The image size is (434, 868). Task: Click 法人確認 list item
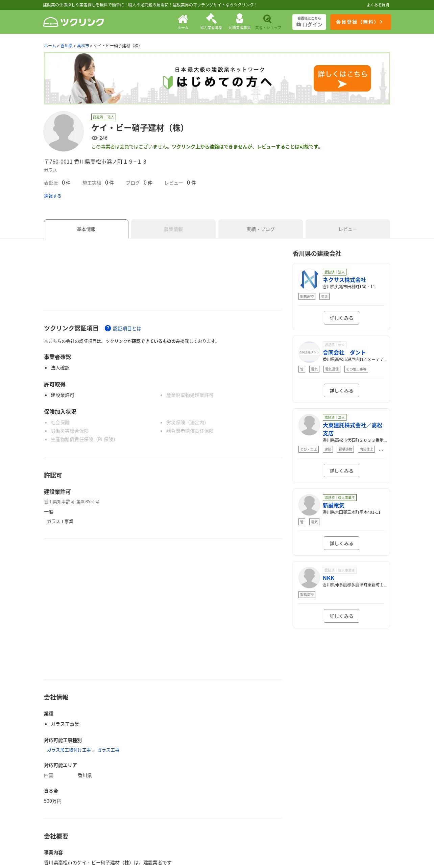click(60, 368)
